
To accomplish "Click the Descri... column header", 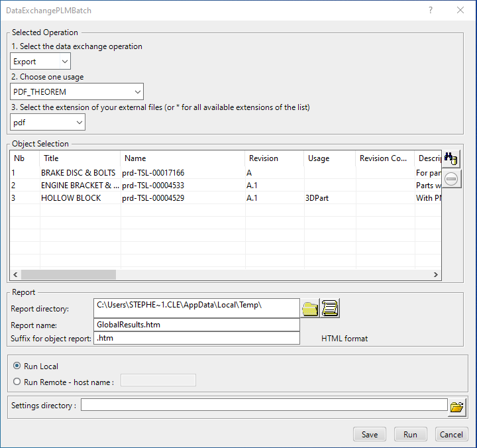I will click(x=429, y=158).
